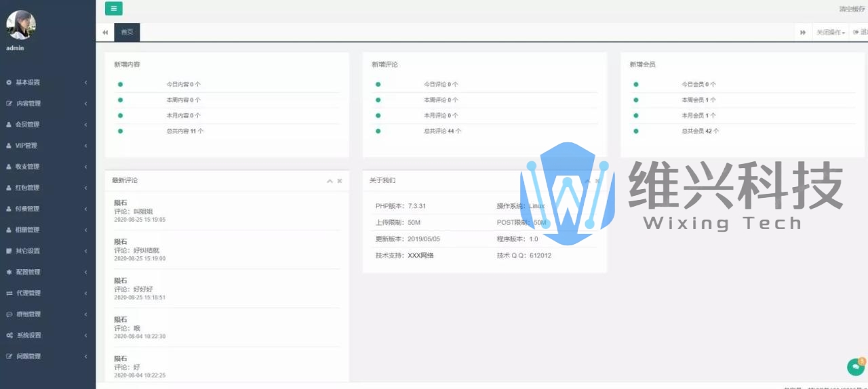Click the 技术支持: XXX网络 entry
Image resolution: width=868 pixels, height=389 pixels.
point(405,255)
